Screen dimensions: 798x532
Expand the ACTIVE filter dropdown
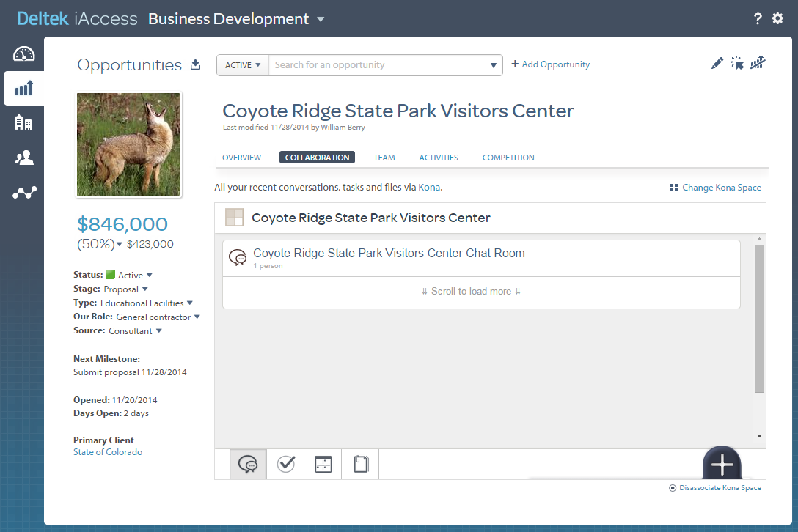243,65
